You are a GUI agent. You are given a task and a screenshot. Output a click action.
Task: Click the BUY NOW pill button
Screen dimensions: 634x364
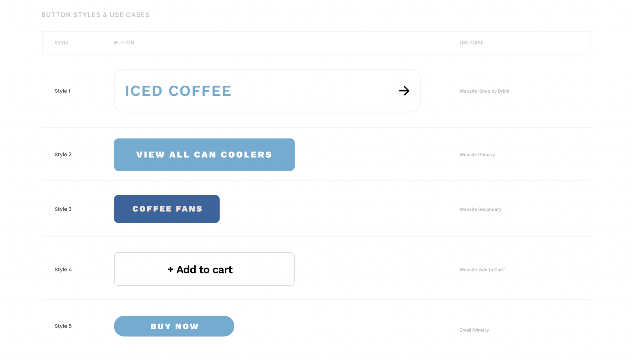pyautogui.click(x=174, y=326)
